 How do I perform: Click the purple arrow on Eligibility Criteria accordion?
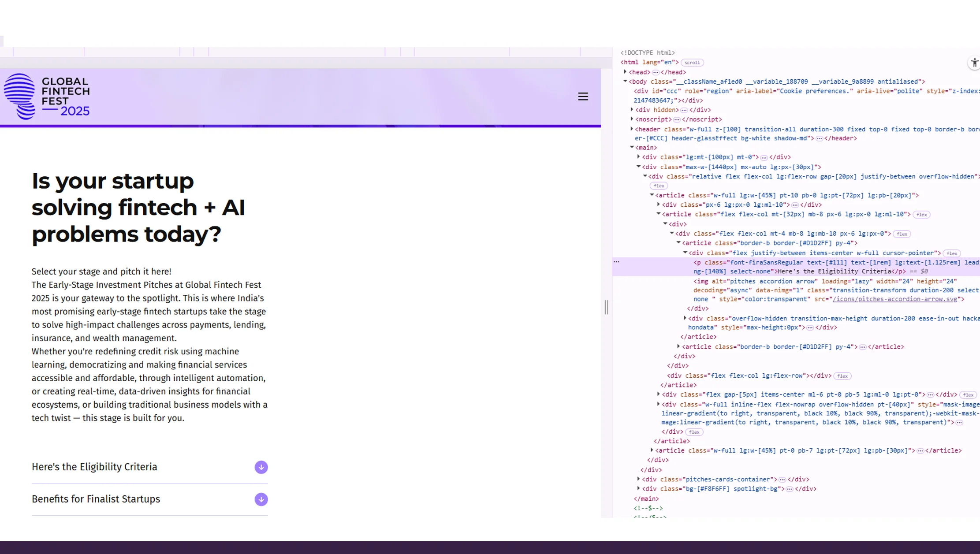261,467
